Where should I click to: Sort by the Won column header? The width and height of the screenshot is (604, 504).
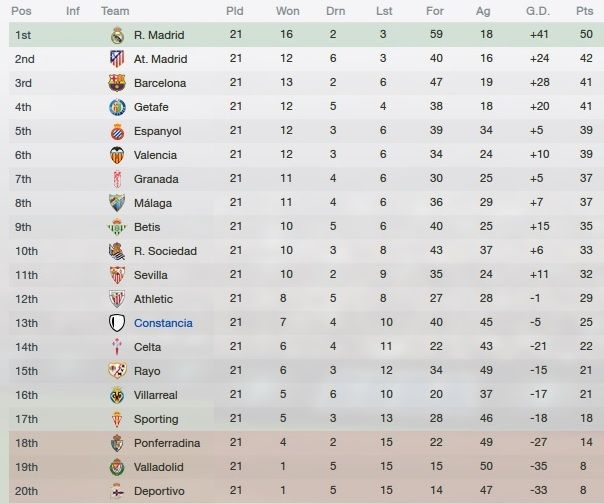point(287,11)
